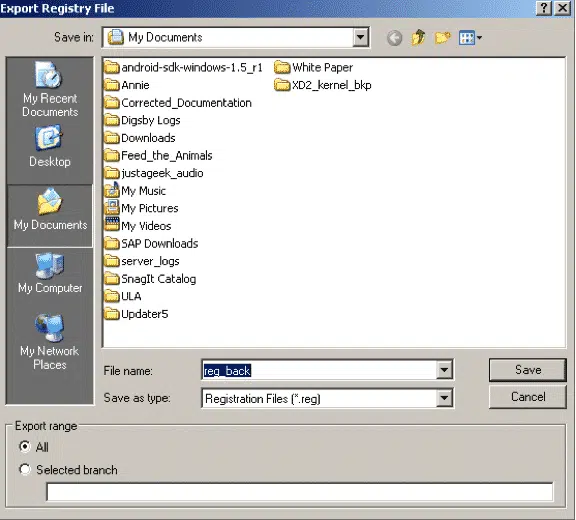Select the SAP Downloads folder icon
This screenshot has height=520, width=576.
pos(112,244)
